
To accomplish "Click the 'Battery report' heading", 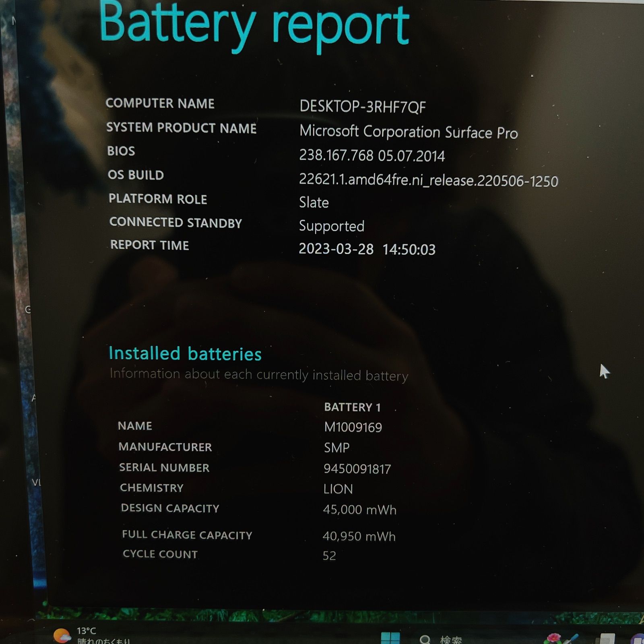I will click(x=254, y=27).
